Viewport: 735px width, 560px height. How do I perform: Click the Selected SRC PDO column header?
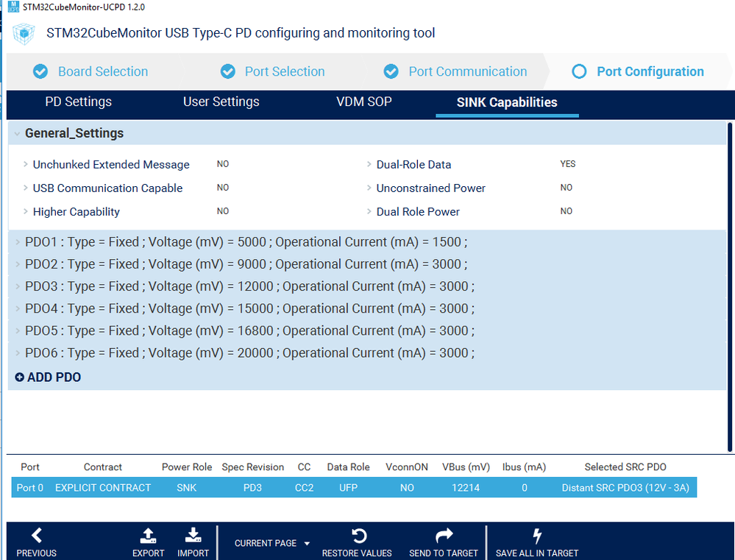pos(625,467)
